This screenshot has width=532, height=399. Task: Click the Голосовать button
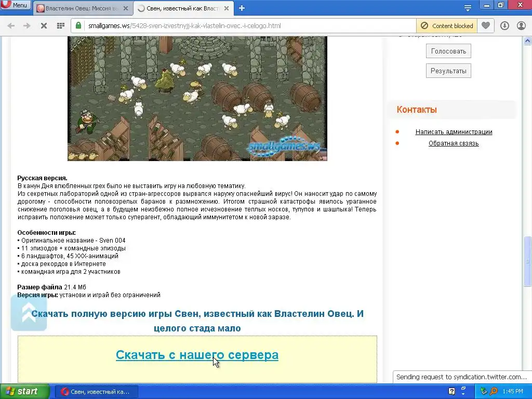(x=448, y=51)
